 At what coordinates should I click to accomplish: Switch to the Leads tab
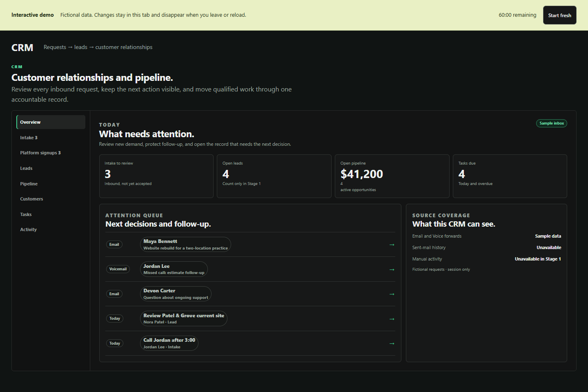51,168
